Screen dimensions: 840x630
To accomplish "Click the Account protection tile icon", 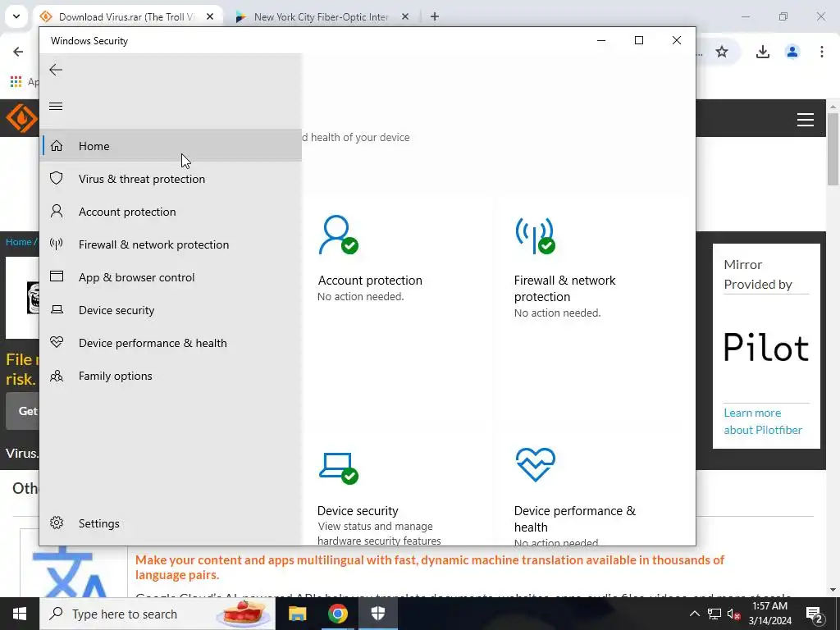I will coord(338,235).
